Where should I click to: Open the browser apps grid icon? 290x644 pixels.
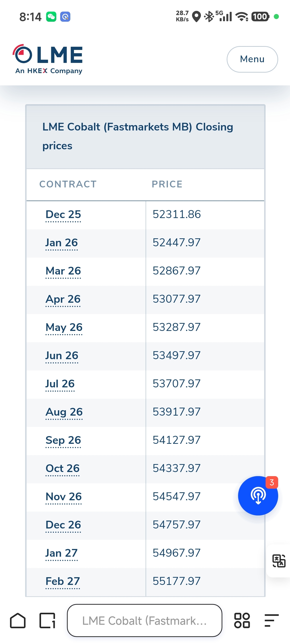[242, 621]
